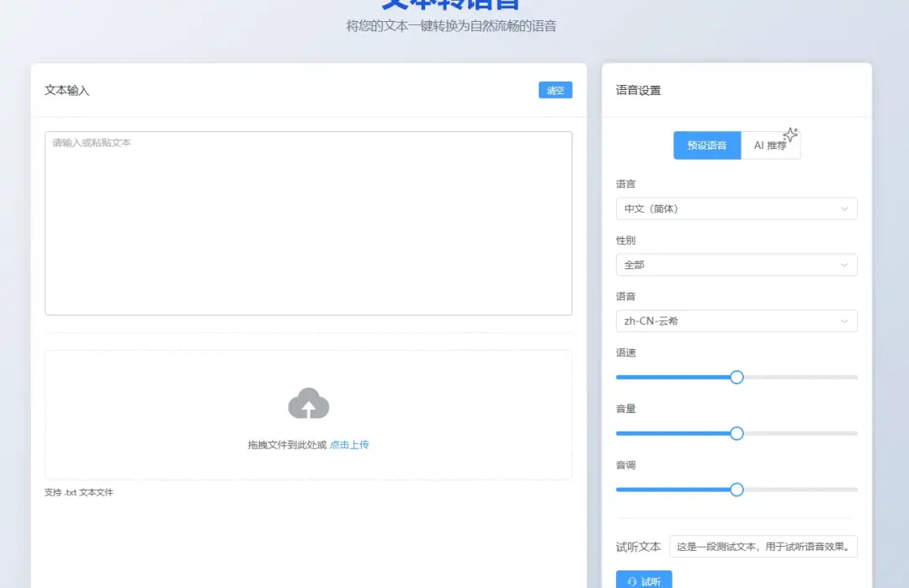This screenshot has height=588, width=909.
Task: Switch to the AI 推荐 tab
Action: (x=770, y=145)
